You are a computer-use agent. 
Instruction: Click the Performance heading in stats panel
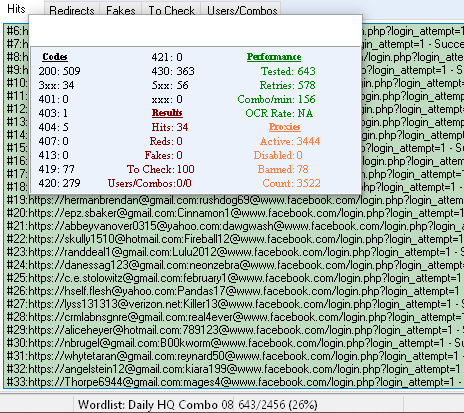(274, 57)
